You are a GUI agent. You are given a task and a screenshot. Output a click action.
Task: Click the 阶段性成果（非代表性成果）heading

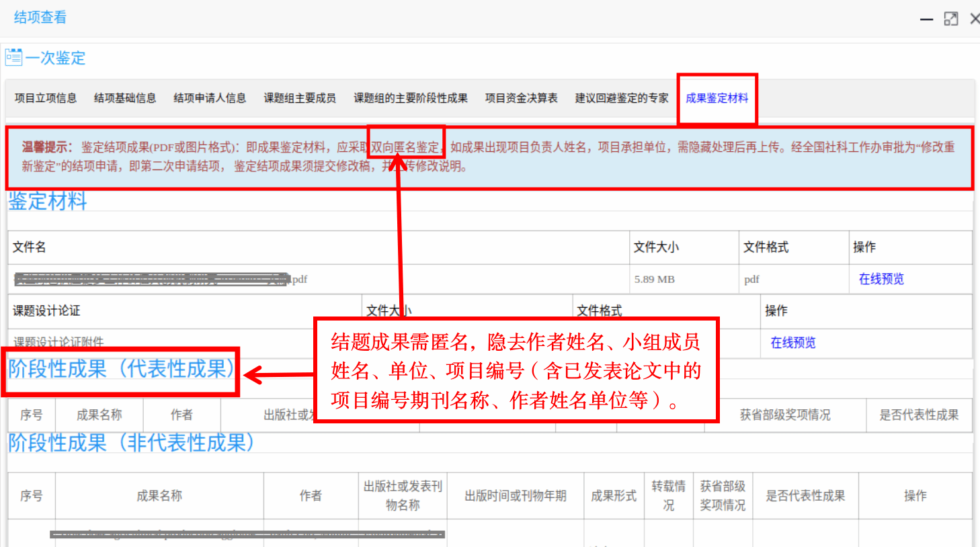[132, 443]
